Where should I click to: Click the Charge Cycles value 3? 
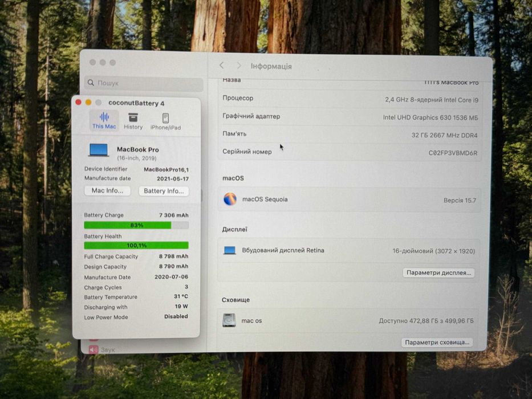pos(186,287)
